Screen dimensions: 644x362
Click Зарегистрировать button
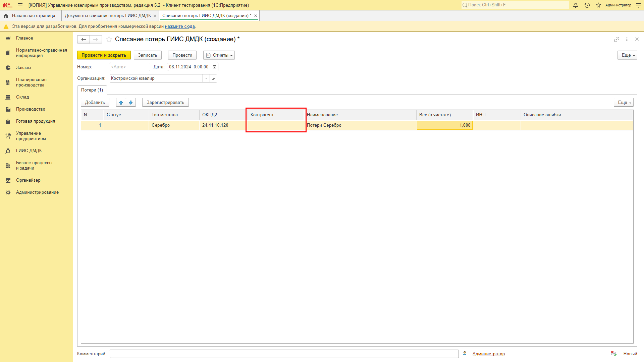click(x=165, y=103)
